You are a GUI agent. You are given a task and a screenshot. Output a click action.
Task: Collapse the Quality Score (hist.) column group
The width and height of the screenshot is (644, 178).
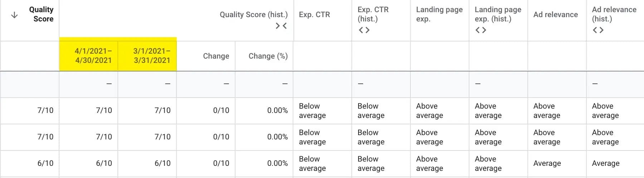tap(281, 26)
